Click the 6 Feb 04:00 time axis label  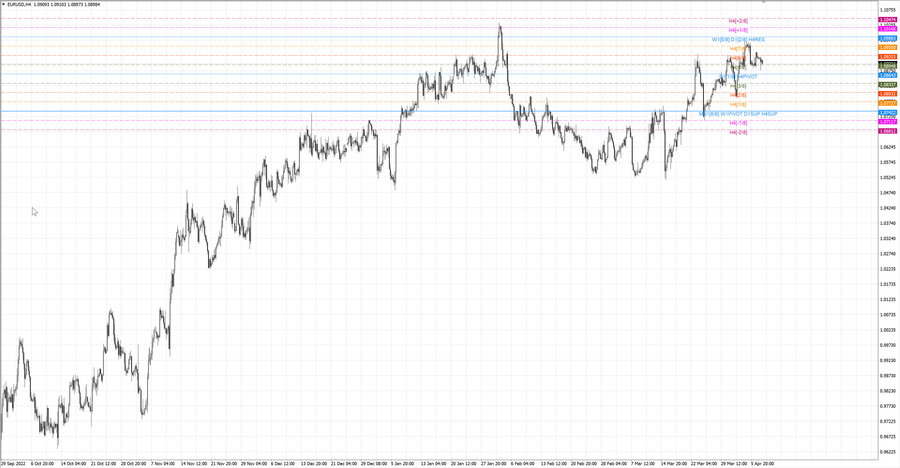point(523,463)
